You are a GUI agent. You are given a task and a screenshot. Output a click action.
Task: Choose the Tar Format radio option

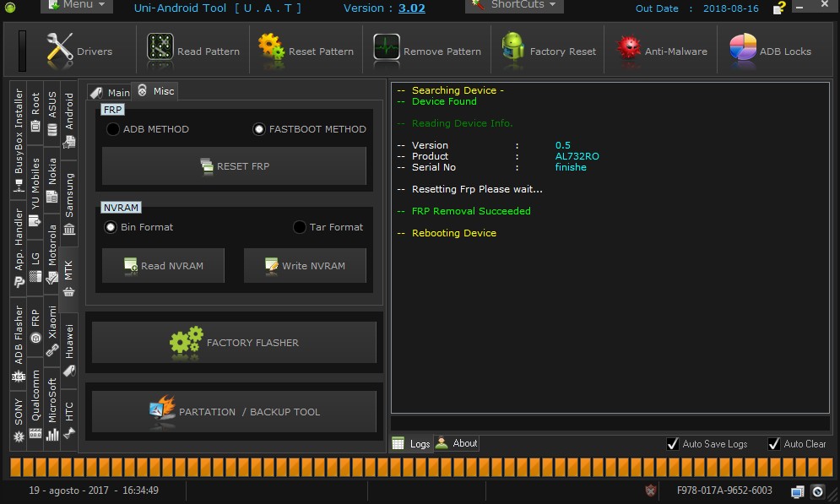pyautogui.click(x=300, y=227)
